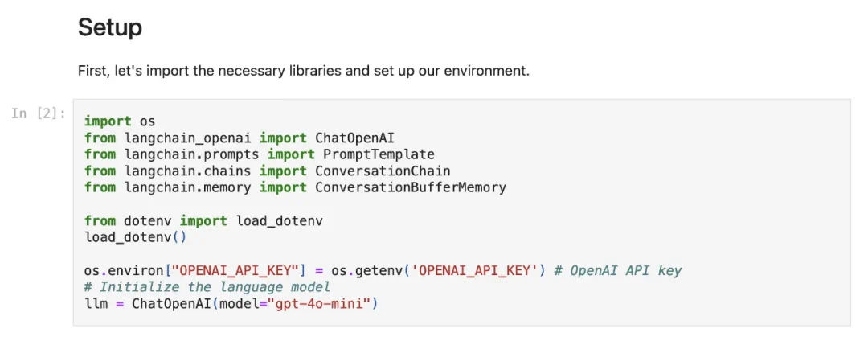The image size is (868, 337).
Task: Click the "gpt-4o-mini" model string
Action: click(325, 303)
